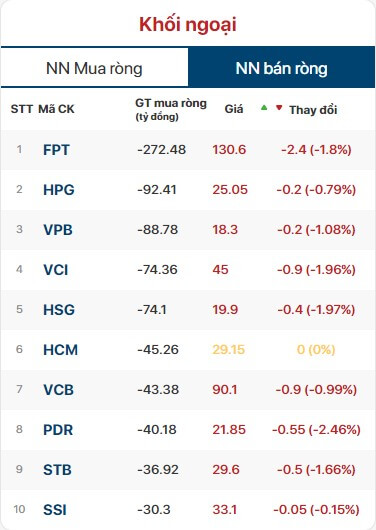376x530 pixels.
Task: Open the PDR stock code
Action: 58,430
